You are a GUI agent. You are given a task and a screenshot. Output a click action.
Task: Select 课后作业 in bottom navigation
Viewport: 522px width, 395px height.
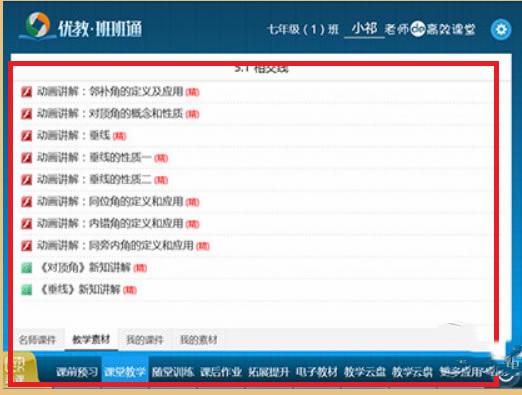[221, 372]
